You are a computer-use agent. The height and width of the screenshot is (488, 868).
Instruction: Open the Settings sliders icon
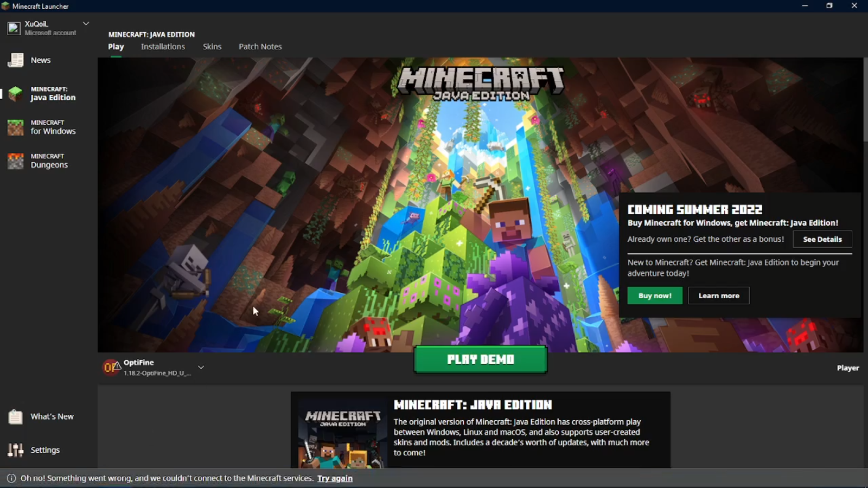pos(16,450)
